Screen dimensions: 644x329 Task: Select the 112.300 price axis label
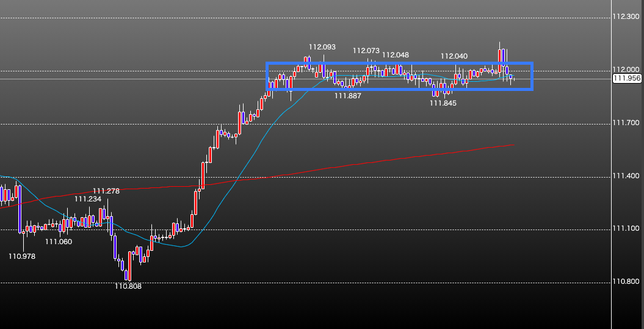point(626,17)
